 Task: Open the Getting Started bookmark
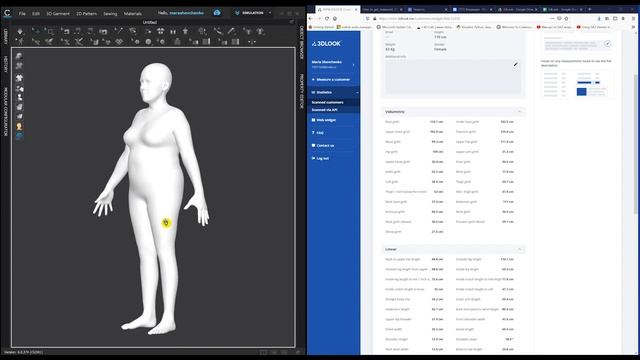tap(321, 27)
